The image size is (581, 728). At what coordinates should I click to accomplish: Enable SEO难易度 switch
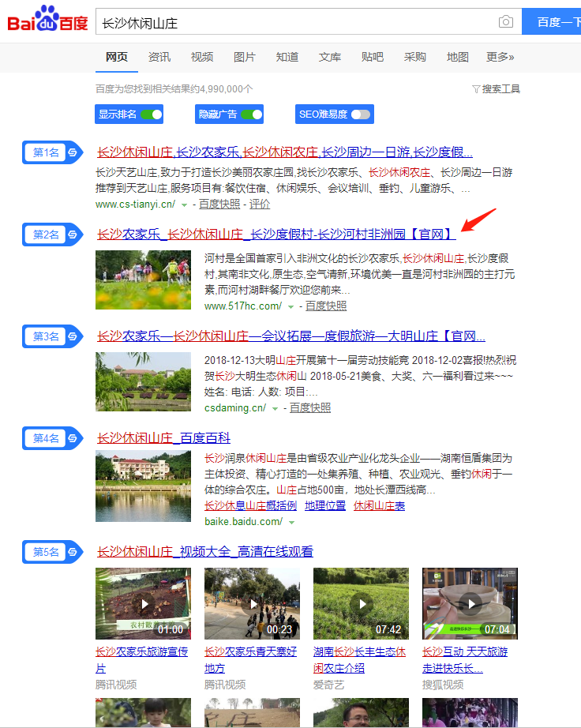click(x=361, y=114)
